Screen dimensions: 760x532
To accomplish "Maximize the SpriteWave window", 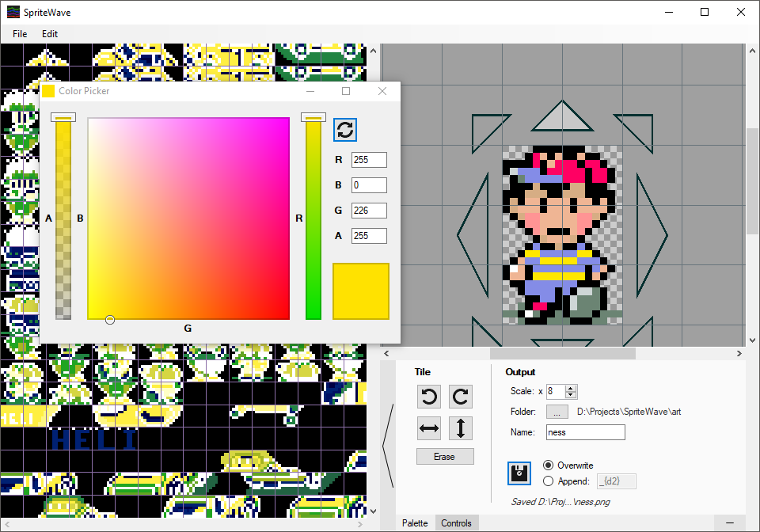I will pos(705,12).
